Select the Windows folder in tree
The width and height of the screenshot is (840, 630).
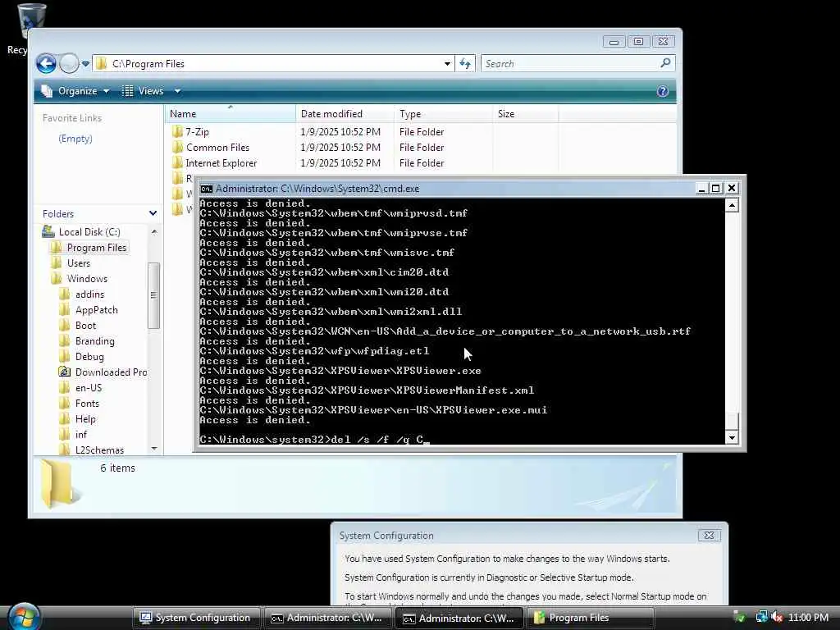(87, 279)
